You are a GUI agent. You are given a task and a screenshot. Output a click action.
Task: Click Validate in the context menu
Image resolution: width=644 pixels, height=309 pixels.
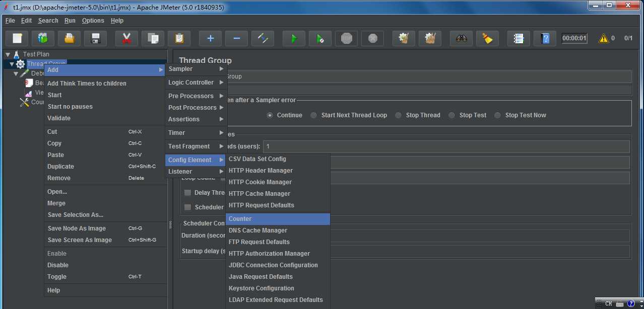coord(105,118)
